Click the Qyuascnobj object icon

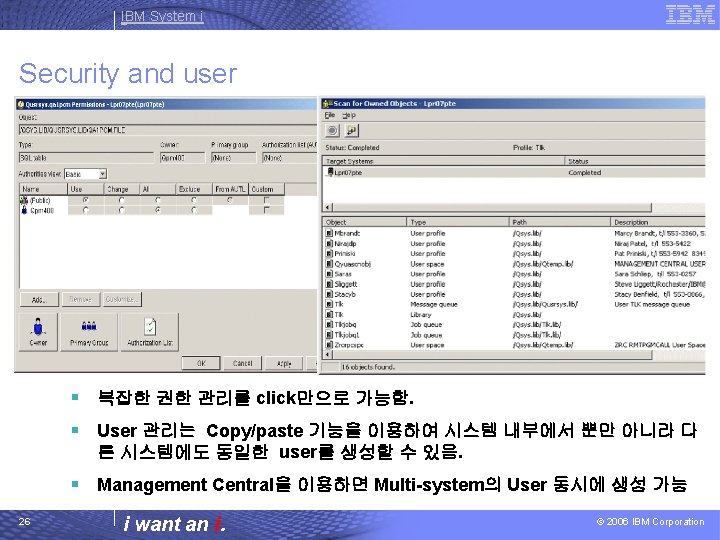329,264
